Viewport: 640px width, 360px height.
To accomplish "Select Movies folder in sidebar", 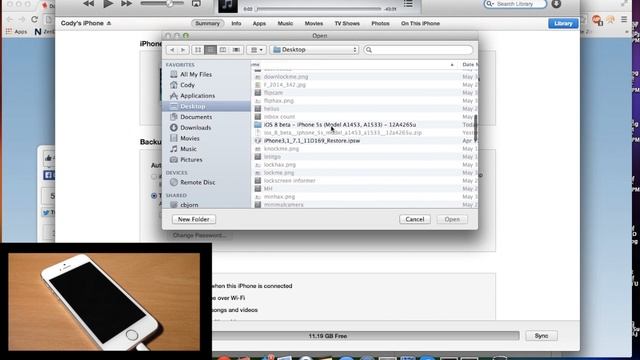I will (190, 138).
